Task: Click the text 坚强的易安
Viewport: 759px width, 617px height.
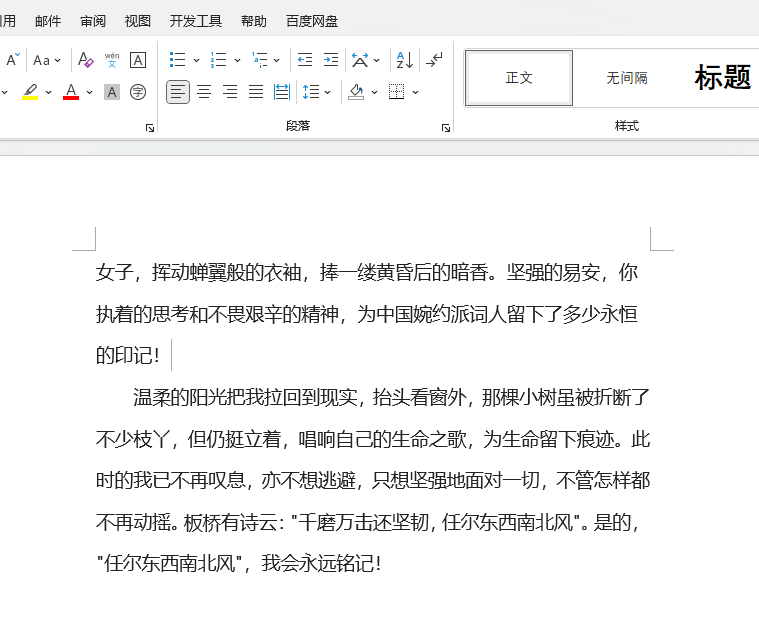Action: pos(553,272)
